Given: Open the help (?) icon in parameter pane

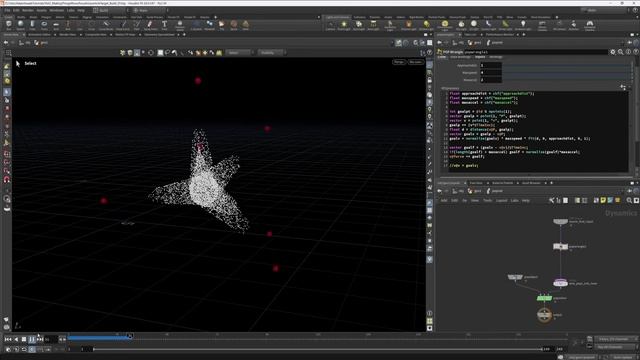Looking at the screenshot, I should pyautogui.click(x=636, y=52).
